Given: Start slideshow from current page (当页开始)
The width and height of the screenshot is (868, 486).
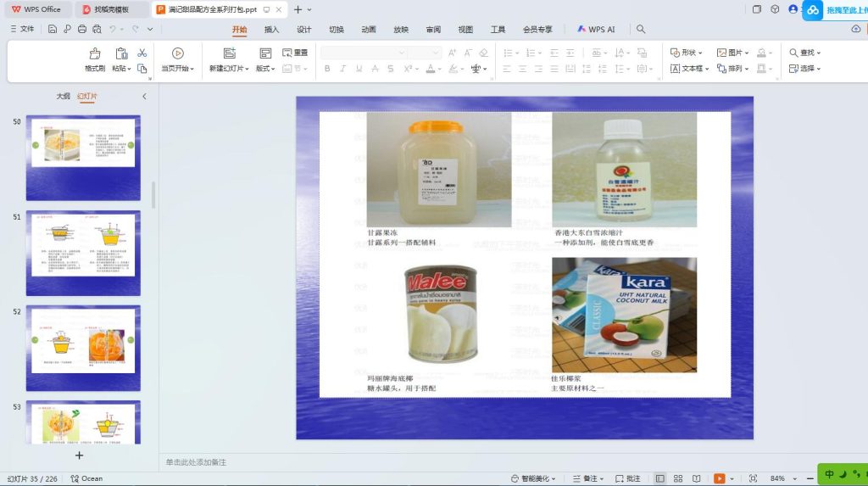Looking at the screenshot, I should (177, 60).
